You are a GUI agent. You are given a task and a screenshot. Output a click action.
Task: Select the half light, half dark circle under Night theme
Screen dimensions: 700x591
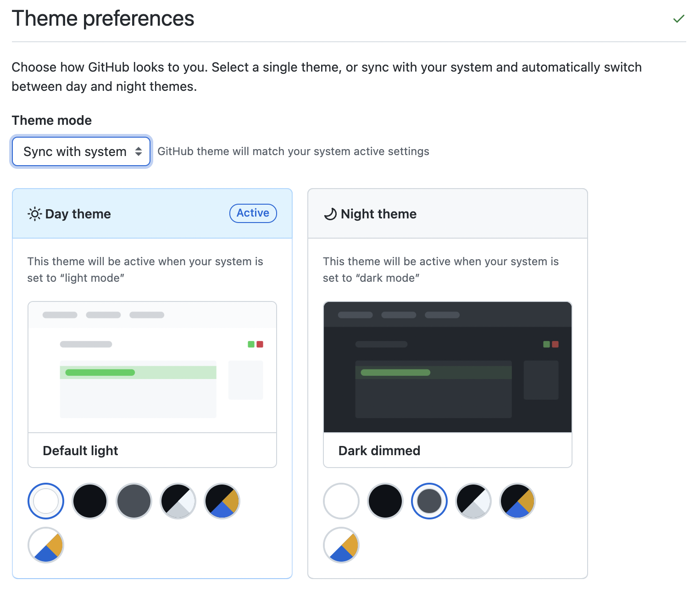(473, 501)
